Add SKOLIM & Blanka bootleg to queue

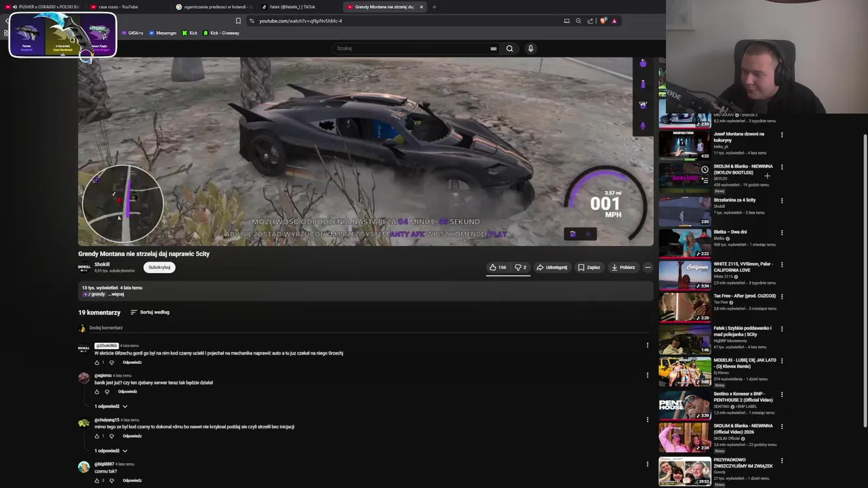(x=705, y=181)
